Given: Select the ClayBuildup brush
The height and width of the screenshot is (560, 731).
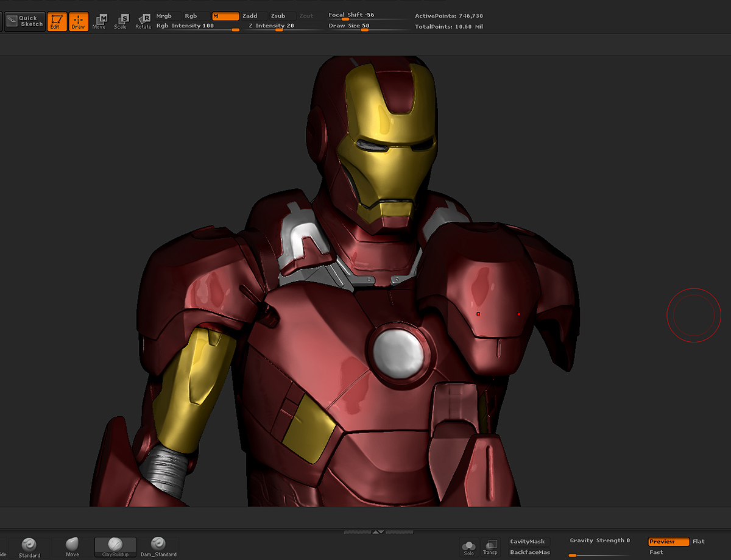Looking at the screenshot, I should pyautogui.click(x=115, y=548).
